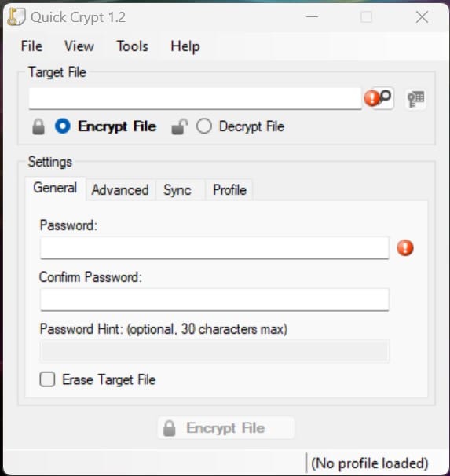Switch to the Profile tab

click(229, 190)
